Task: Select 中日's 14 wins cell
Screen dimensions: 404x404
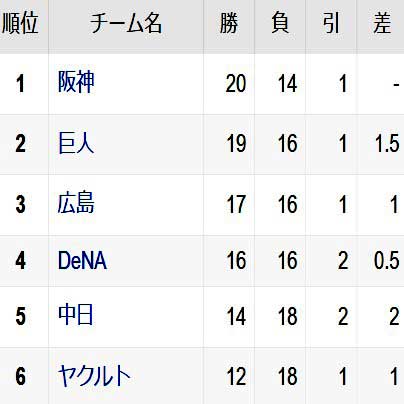Action: click(229, 317)
